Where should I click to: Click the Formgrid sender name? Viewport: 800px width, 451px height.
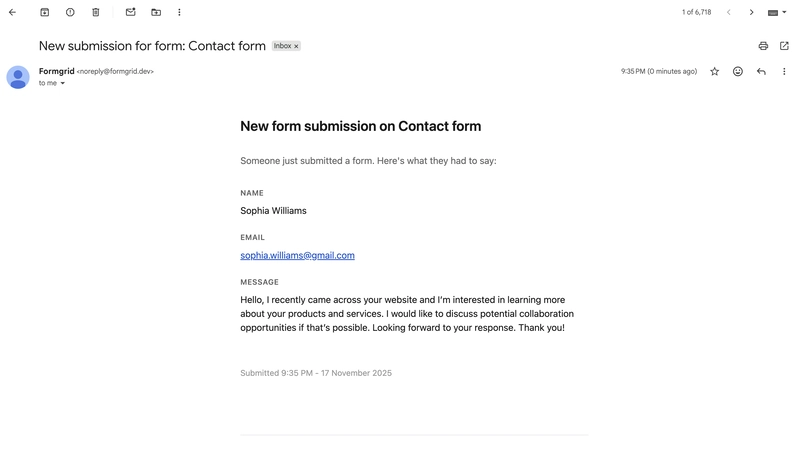point(56,71)
